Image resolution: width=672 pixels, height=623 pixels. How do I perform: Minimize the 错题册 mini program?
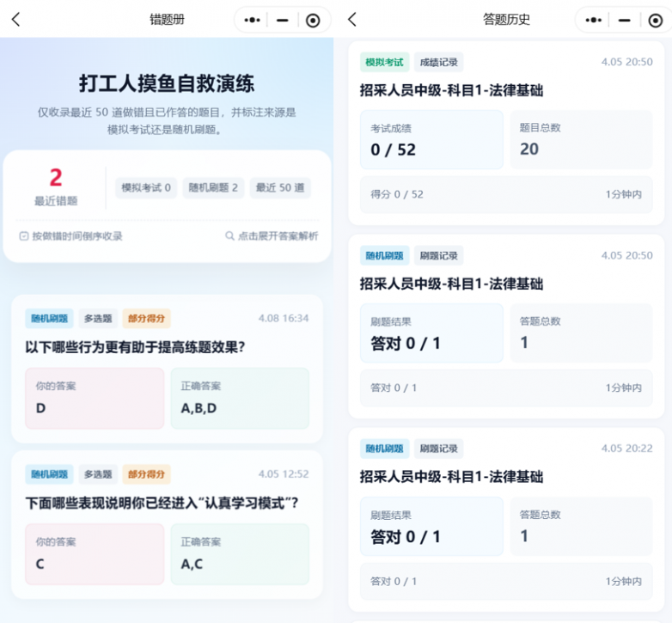[283, 20]
